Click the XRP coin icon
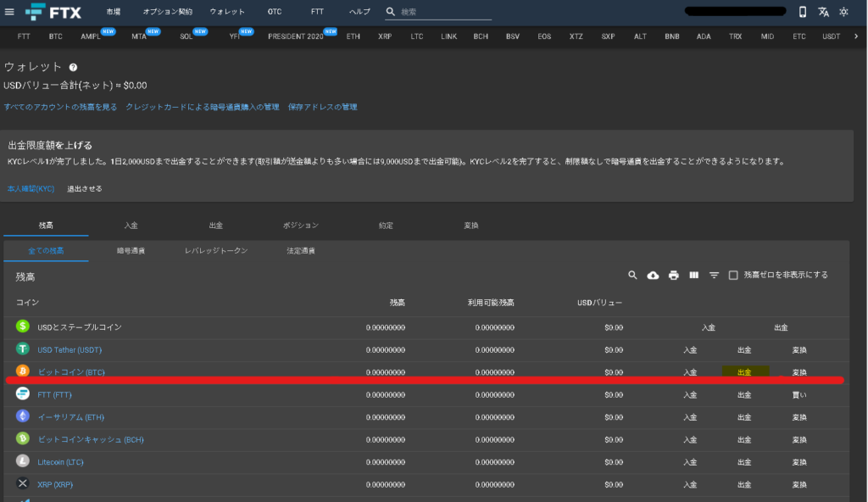The width and height of the screenshot is (868, 502). click(23, 483)
